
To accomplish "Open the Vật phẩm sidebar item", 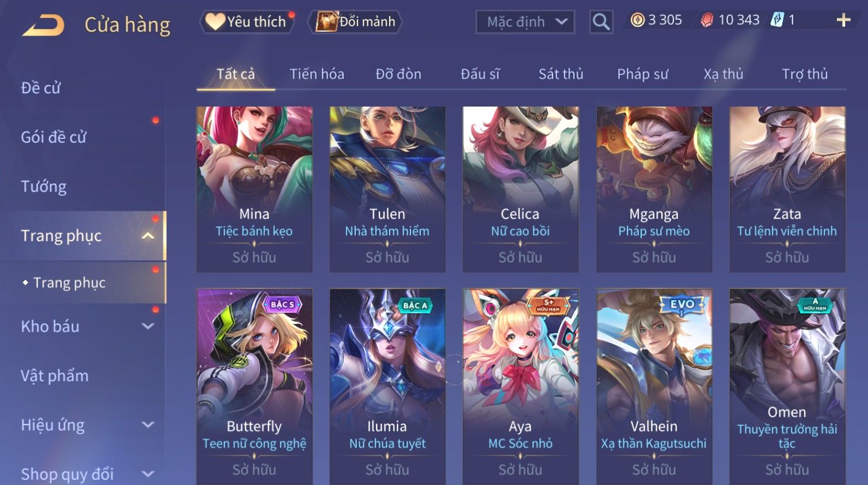I will [x=55, y=376].
